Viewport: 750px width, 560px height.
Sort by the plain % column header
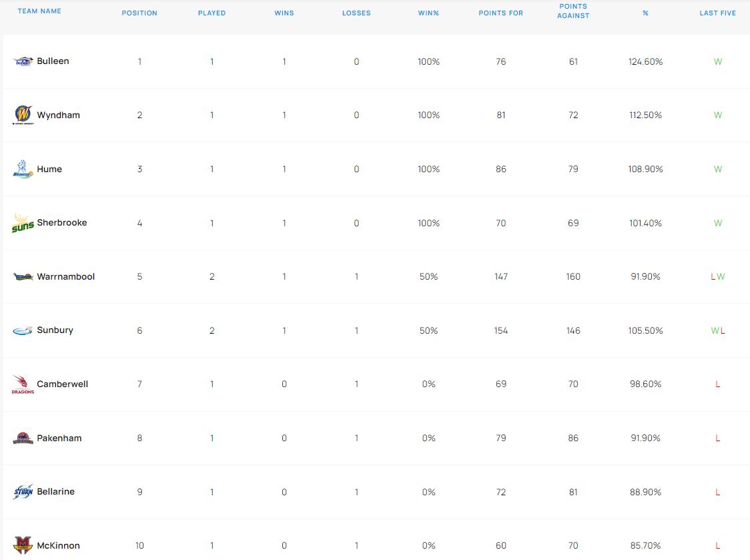point(645,13)
